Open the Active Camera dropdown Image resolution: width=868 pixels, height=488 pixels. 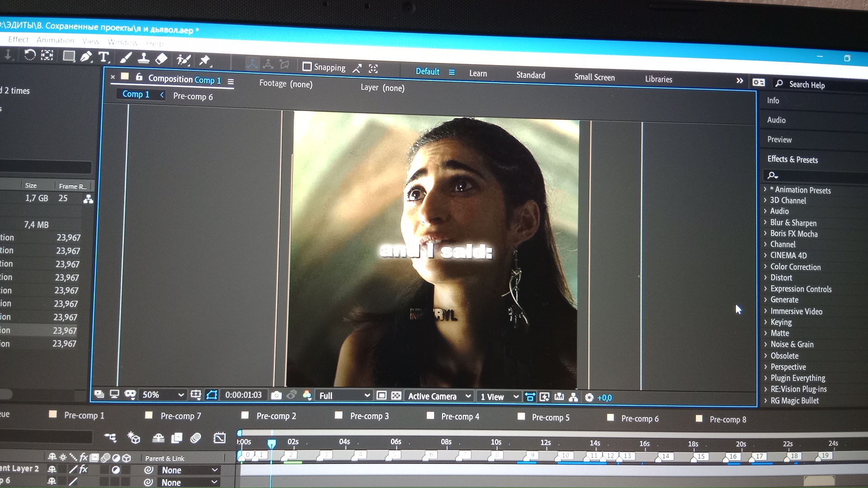click(439, 396)
